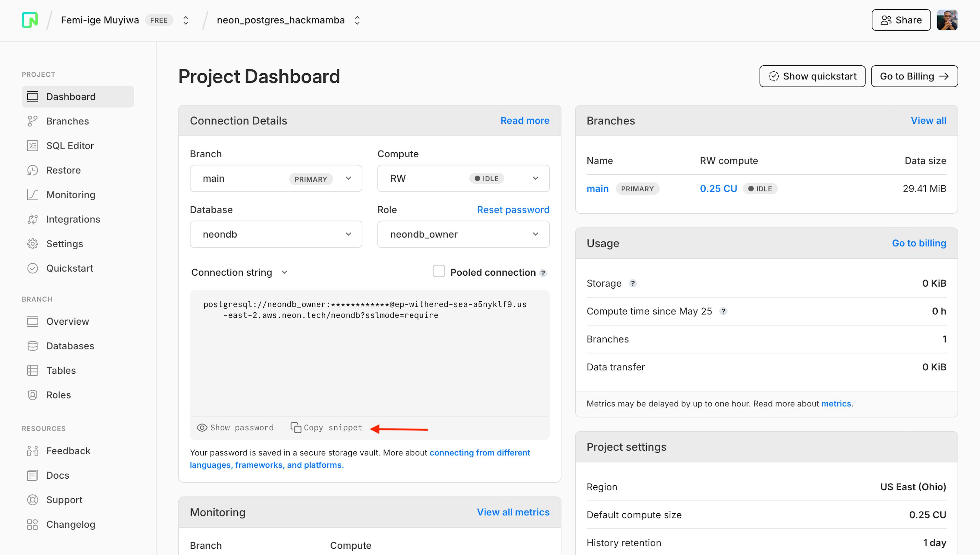
Task: Click the Tables item in sidebar
Action: pyautogui.click(x=60, y=370)
